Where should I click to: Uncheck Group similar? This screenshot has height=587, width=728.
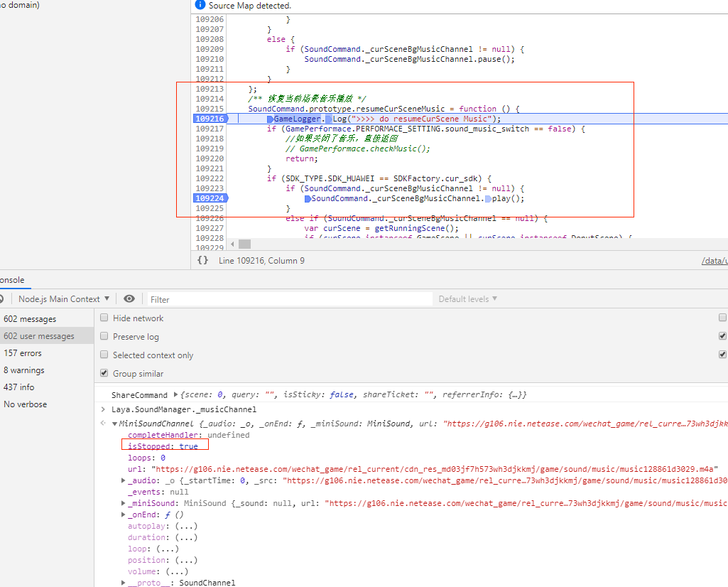[x=104, y=372]
